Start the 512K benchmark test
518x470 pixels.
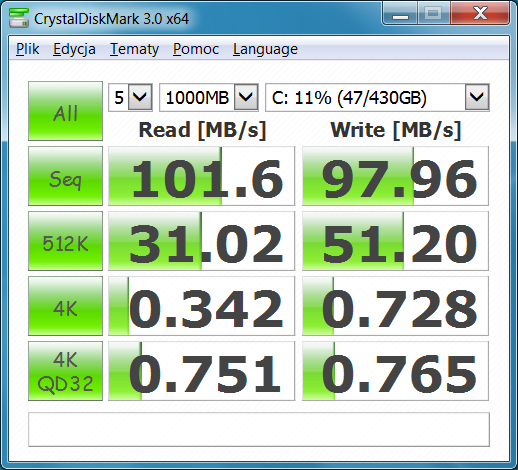click(x=65, y=241)
